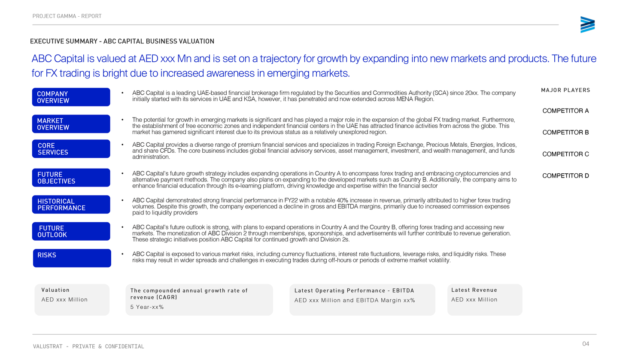Select the Market Overview blue label
Viewport: 644px width, 362px height.
pyautogui.click(x=71, y=124)
